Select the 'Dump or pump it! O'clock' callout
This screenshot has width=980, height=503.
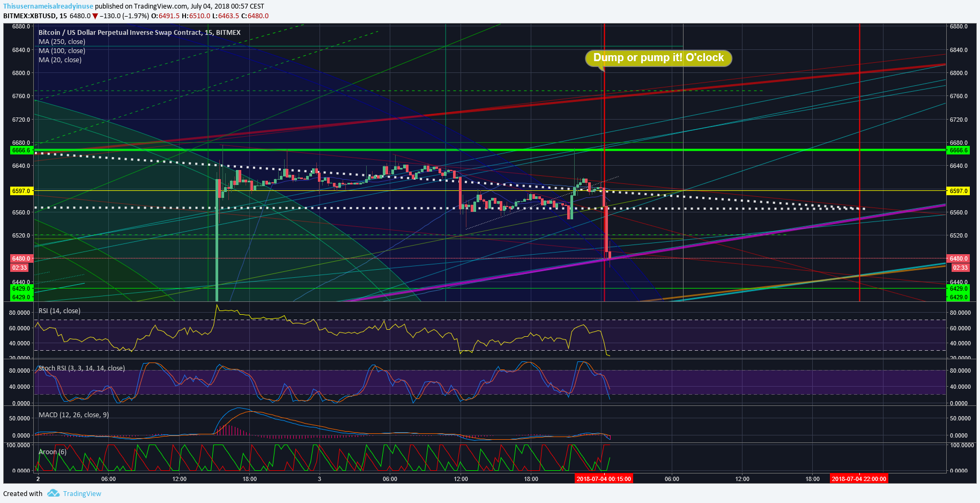pos(658,58)
